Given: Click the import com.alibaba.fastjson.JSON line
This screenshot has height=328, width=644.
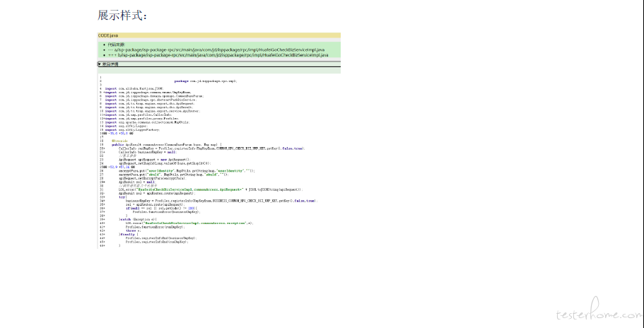Looking at the screenshot, I should (134, 88).
